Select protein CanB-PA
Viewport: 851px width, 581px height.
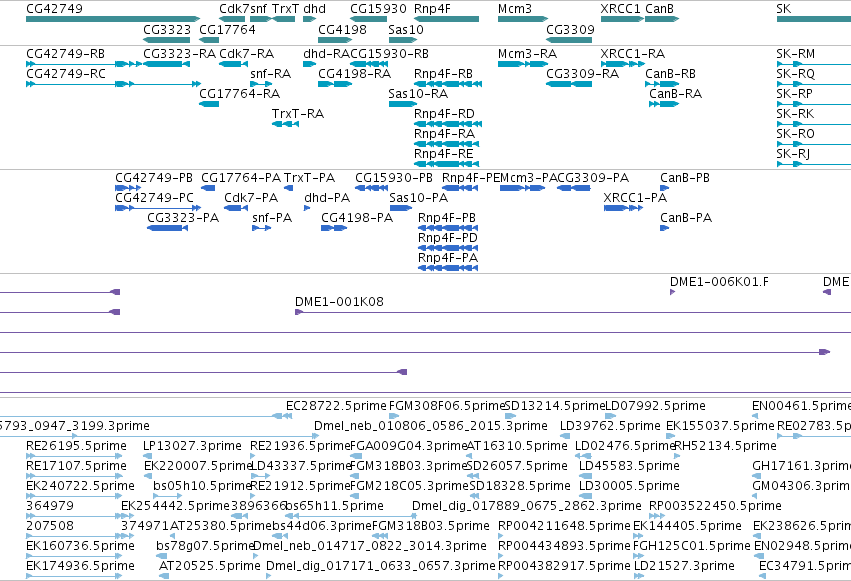(x=664, y=228)
